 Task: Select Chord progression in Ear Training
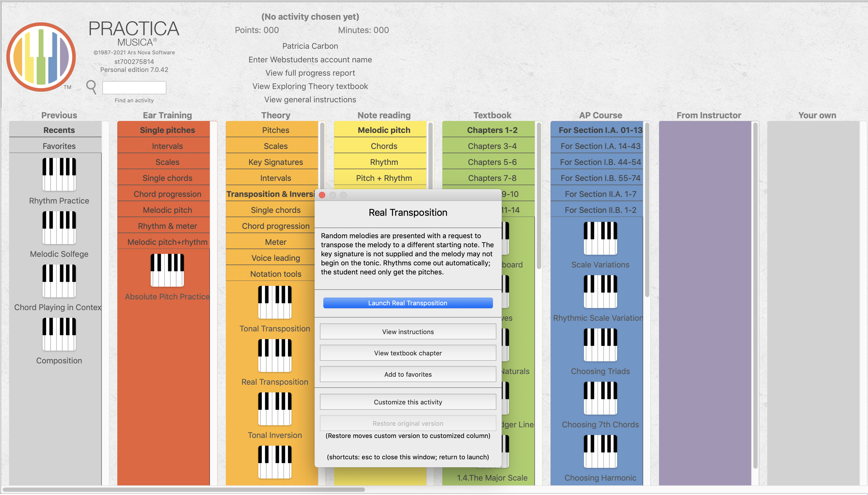click(x=164, y=194)
